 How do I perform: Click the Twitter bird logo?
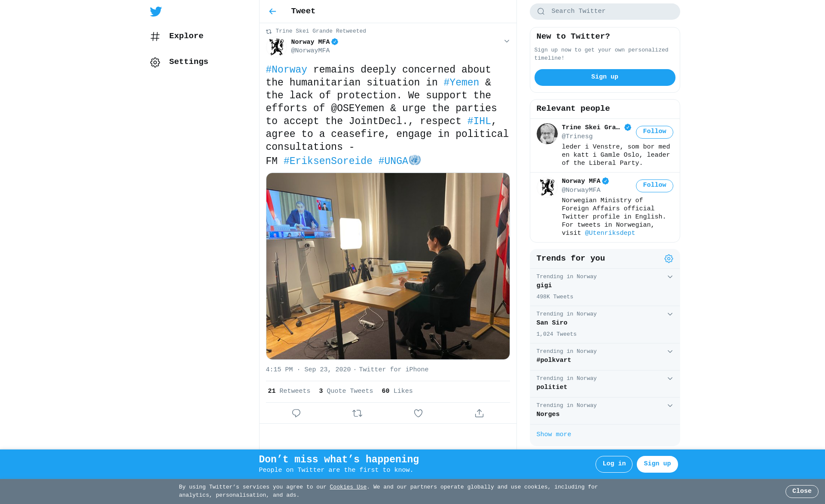[x=156, y=12]
